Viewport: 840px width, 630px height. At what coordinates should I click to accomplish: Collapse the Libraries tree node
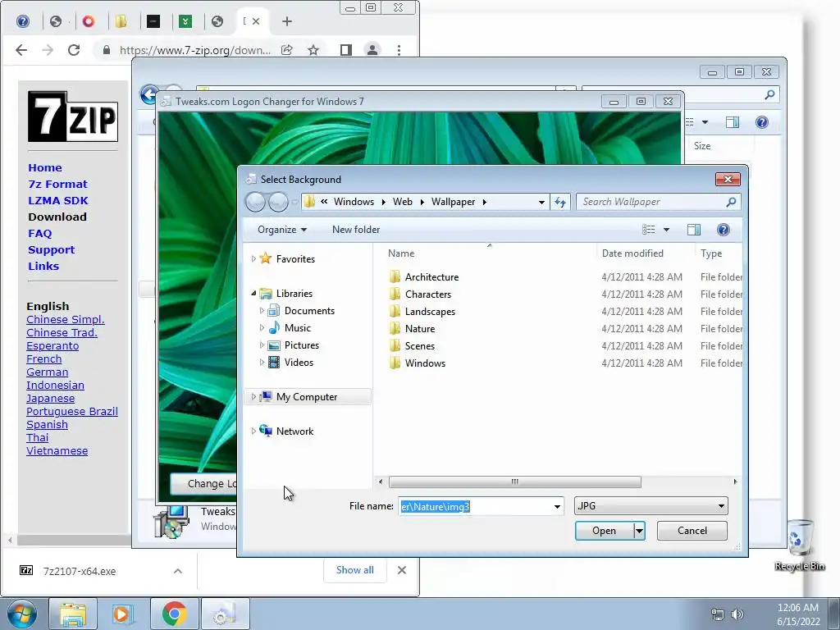253,294
